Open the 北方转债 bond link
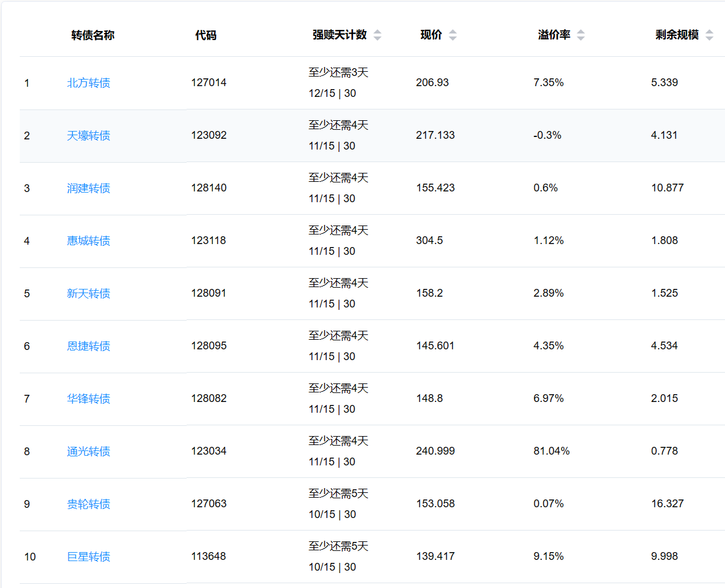Screen dimensions: 725x588 [89, 83]
